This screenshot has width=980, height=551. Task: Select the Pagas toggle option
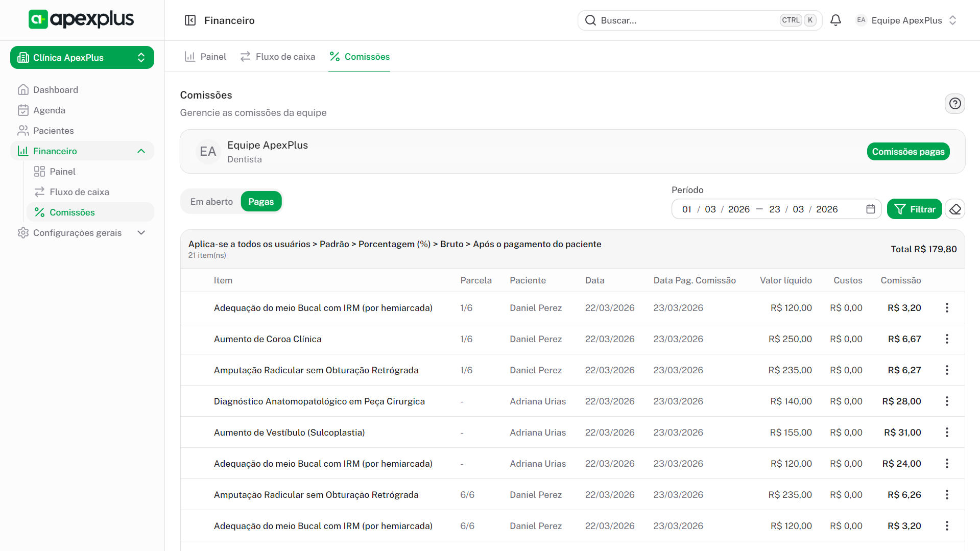point(261,202)
